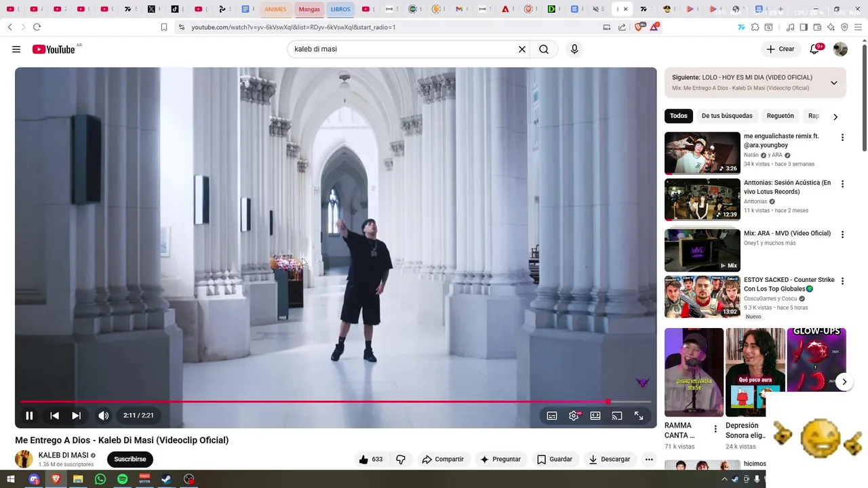Start voice search with the microphone
The height and width of the screenshot is (488, 868).
tap(574, 49)
